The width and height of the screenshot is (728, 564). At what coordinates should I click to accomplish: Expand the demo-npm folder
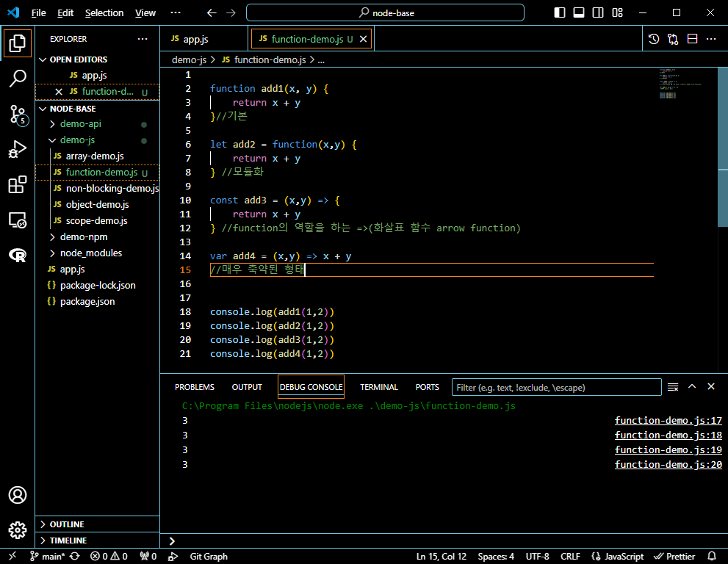pos(97,236)
